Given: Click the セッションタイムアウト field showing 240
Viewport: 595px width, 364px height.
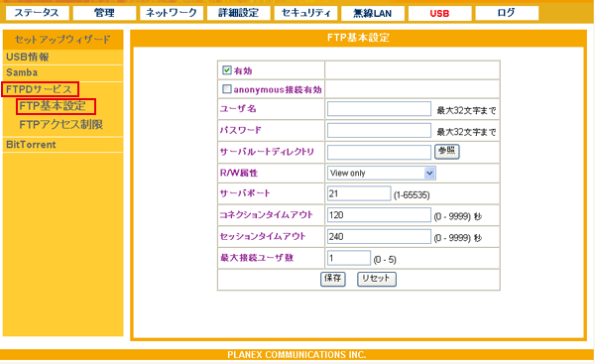Looking at the screenshot, I should point(379,237).
